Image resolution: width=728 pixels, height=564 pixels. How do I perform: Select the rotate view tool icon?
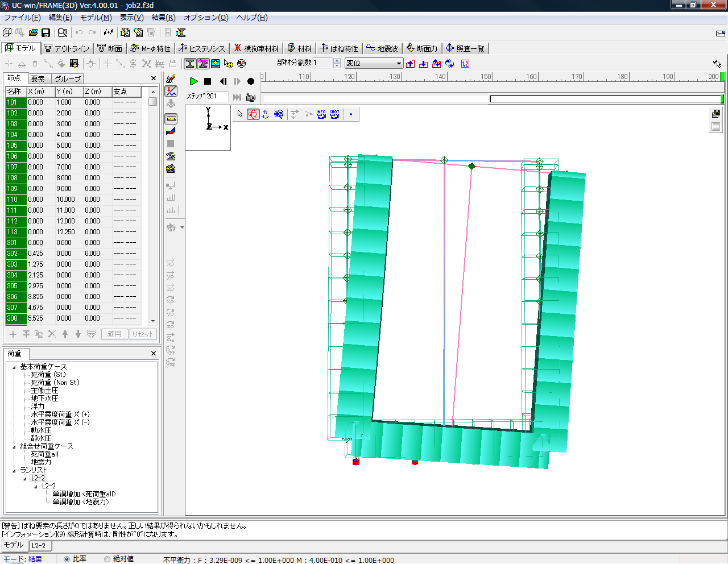tap(253, 114)
